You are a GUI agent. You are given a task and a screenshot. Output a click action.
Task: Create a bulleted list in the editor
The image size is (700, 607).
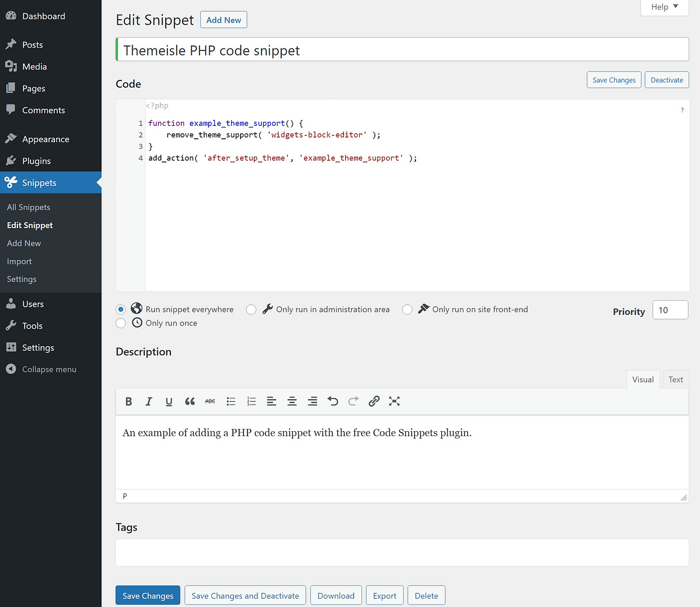point(231,401)
